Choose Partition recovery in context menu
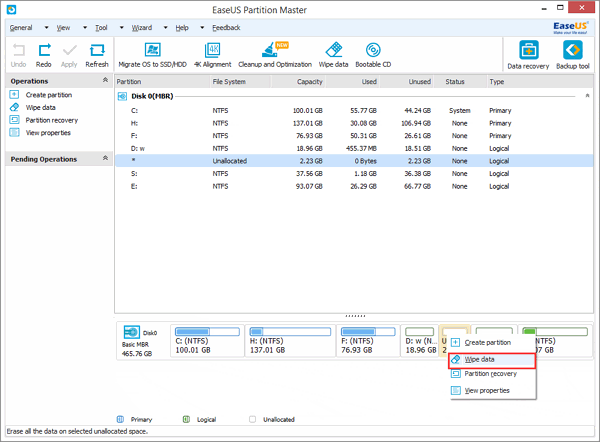This screenshot has width=600, height=442. pos(492,374)
